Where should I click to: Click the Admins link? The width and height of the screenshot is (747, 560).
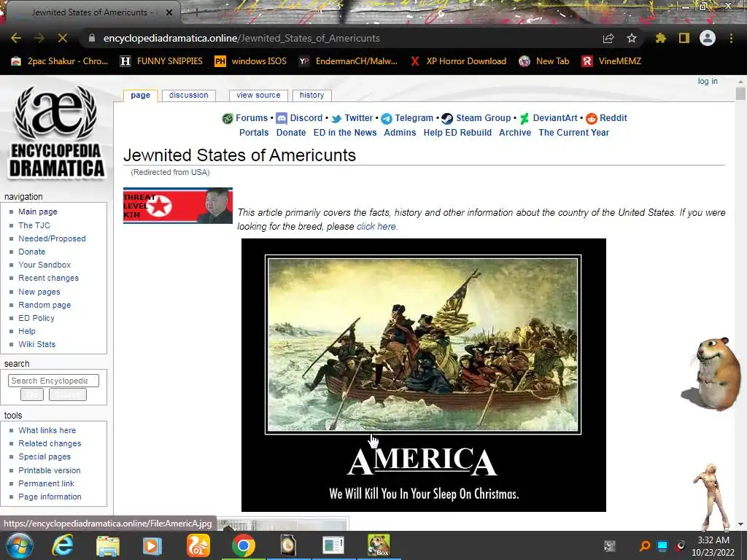pyautogui.click(x=400, y=133)
